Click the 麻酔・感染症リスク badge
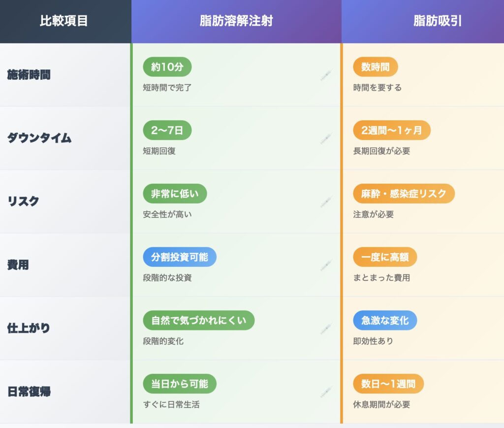504x428 pixels. point(404,194)
